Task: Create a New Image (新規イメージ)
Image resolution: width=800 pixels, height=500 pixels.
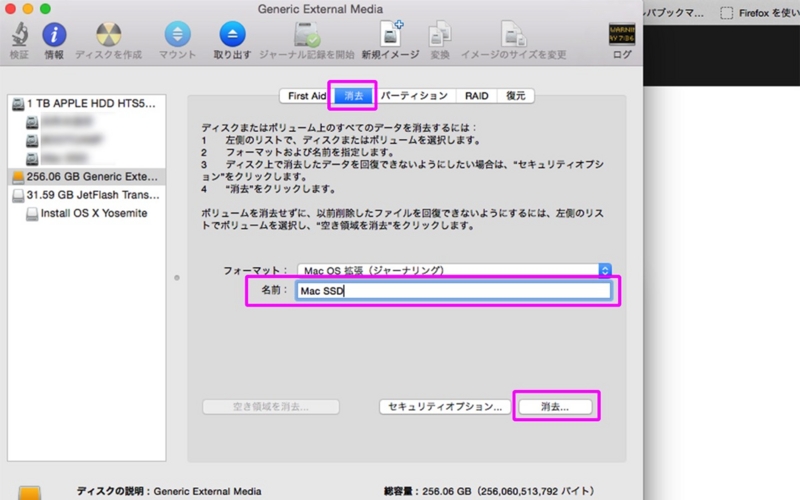Action: pos(390,34)
